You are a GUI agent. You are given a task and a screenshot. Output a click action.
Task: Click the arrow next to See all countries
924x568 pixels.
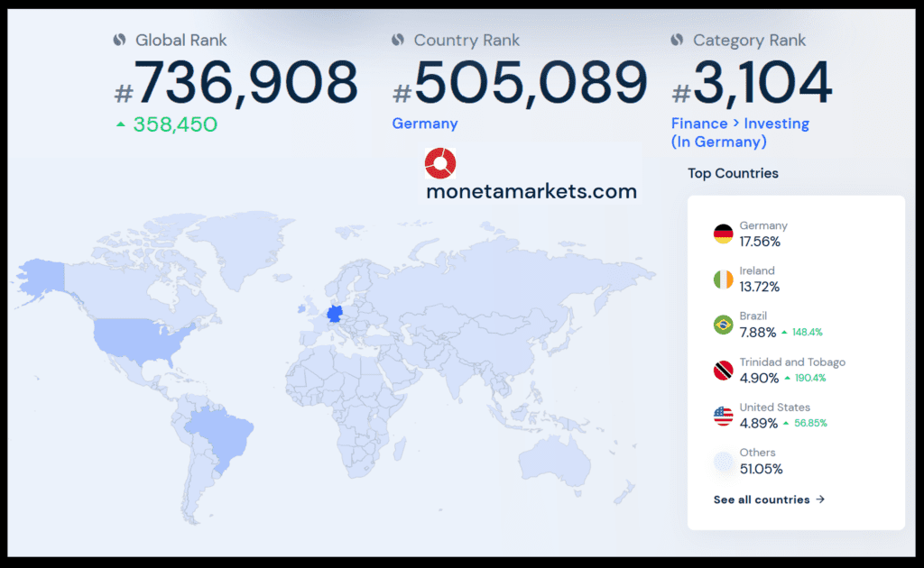click(x=820, y=499)
